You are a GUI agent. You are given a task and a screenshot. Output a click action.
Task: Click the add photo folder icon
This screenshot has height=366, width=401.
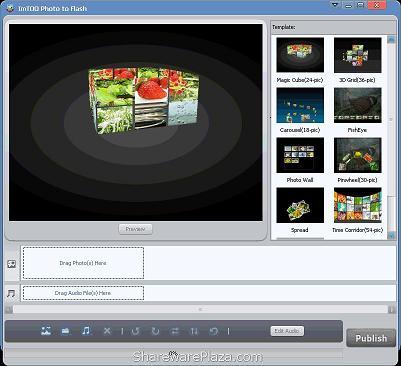[66, 331]
